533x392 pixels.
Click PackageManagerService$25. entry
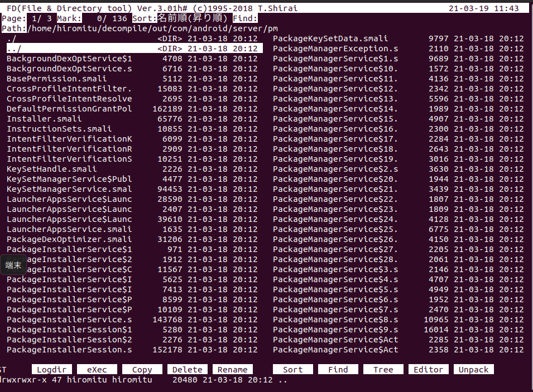pos(398,229)
